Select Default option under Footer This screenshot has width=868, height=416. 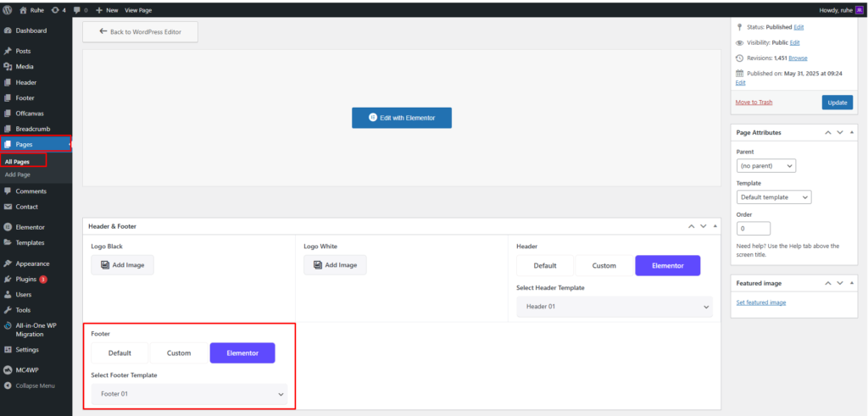point(120,353)
